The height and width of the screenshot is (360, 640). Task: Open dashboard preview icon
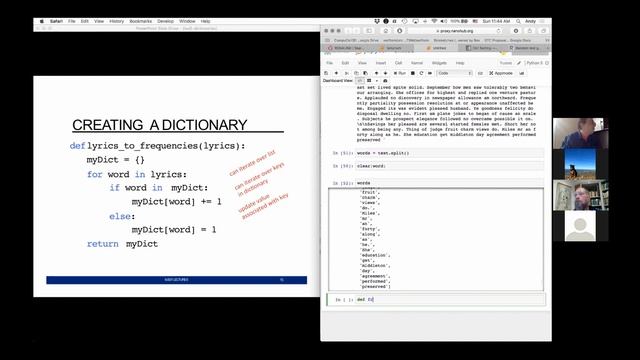pyautogui.click(x=385, y=81)
